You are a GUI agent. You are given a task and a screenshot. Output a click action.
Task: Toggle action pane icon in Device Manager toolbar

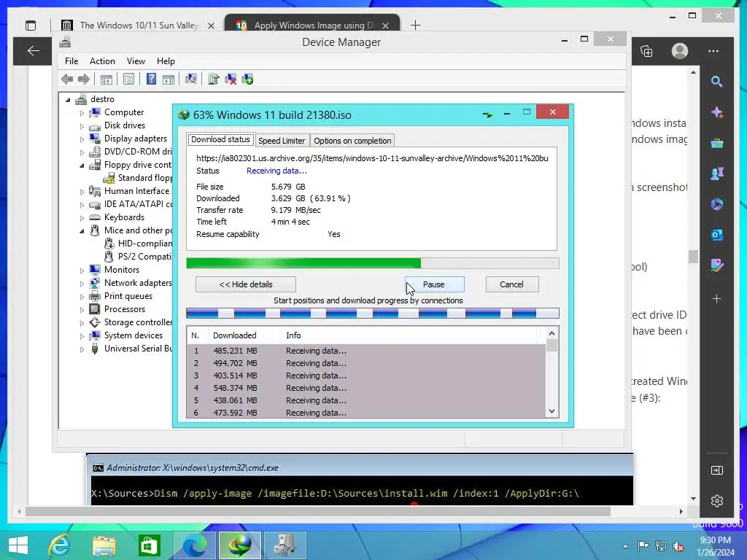click(169, 79)
